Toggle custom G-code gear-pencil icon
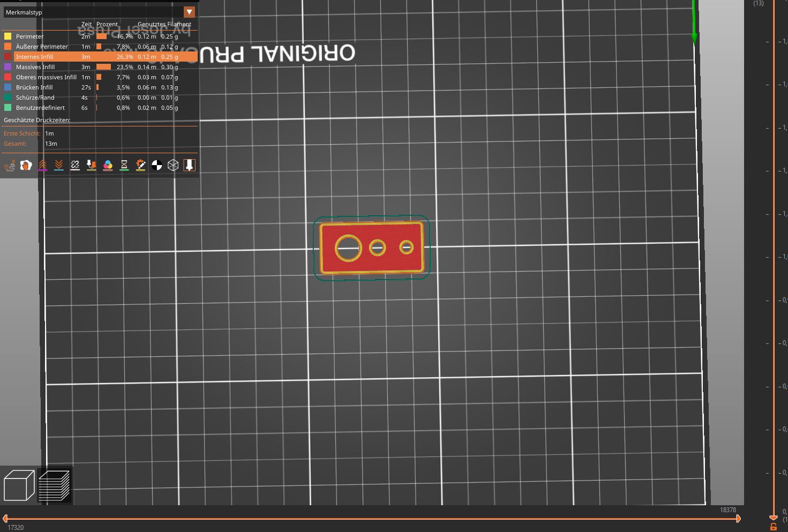This screenshot has width=788, height=532. coord(140,166)
